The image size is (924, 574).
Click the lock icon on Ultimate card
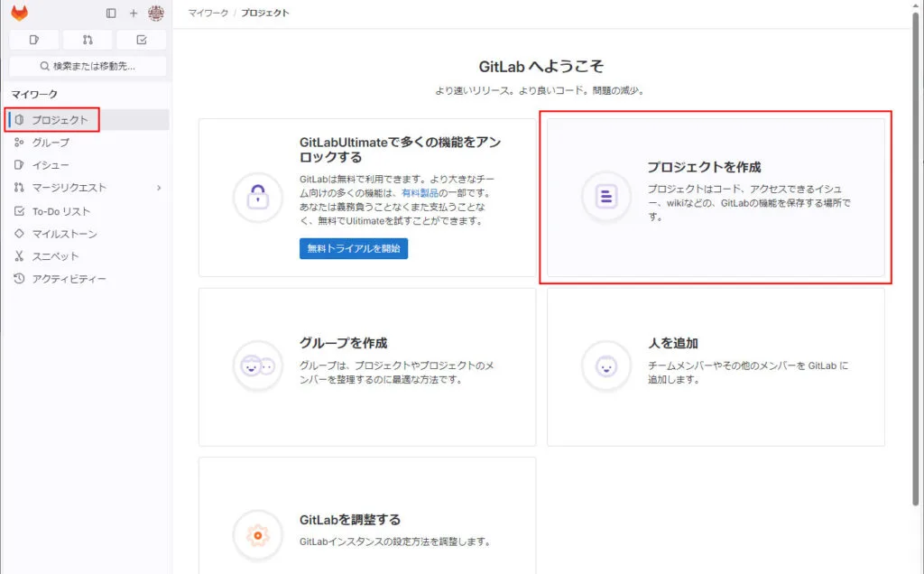click(x=257, y=197)
